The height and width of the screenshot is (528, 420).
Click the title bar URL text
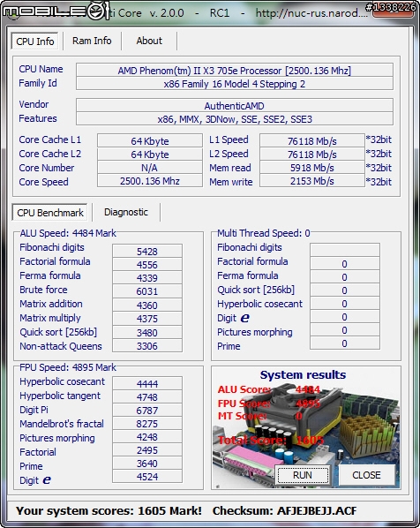[311, 13]
